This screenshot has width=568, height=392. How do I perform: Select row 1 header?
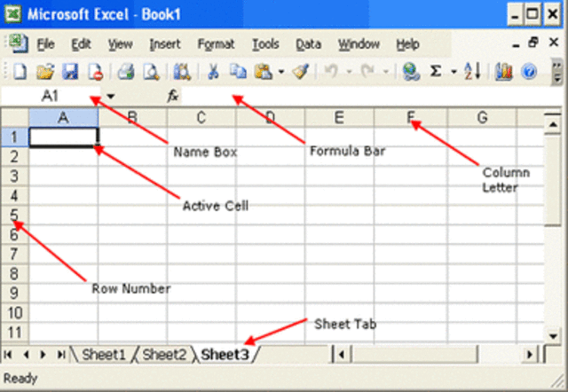click(14, 137)
